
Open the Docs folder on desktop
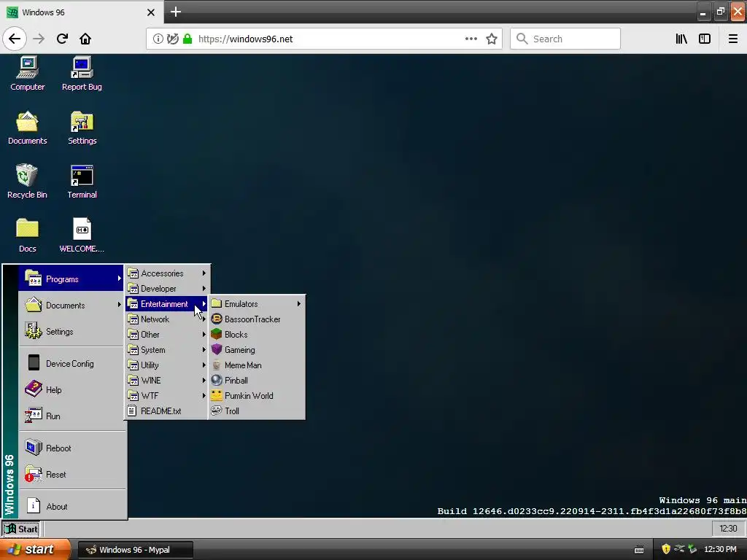(27, 236)
